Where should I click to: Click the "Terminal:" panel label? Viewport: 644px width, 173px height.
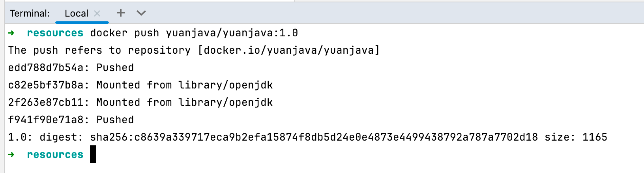[30, 13]
